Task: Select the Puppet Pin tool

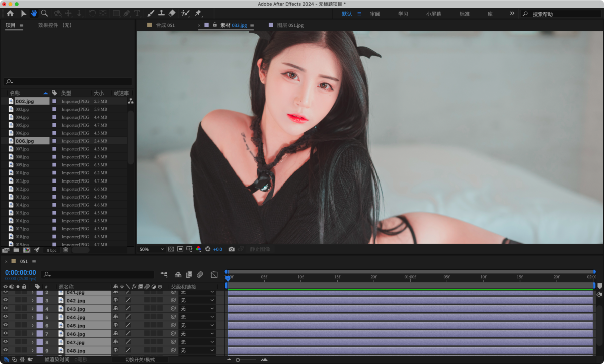Action: (x=198, y=13)
